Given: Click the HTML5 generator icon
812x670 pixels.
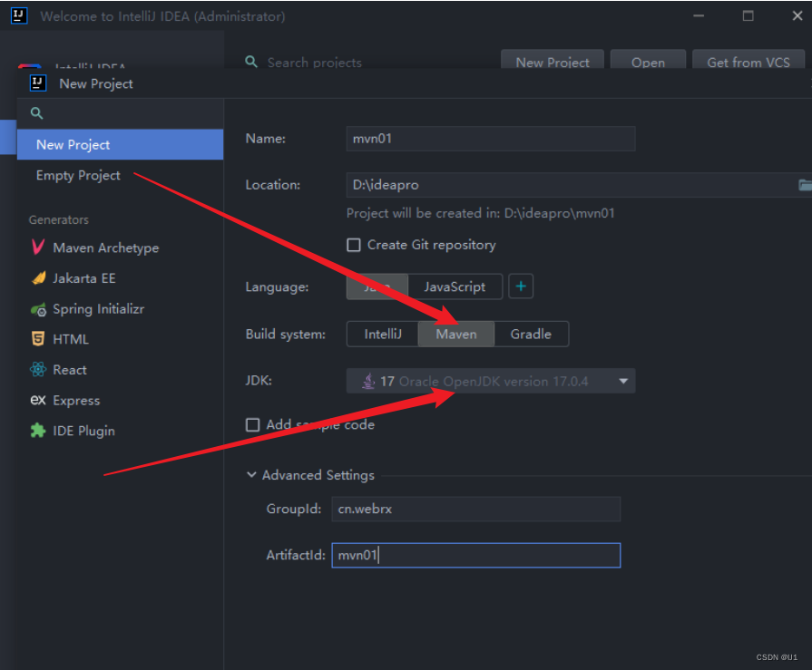Looking at the screenshot, I should 38,339.
